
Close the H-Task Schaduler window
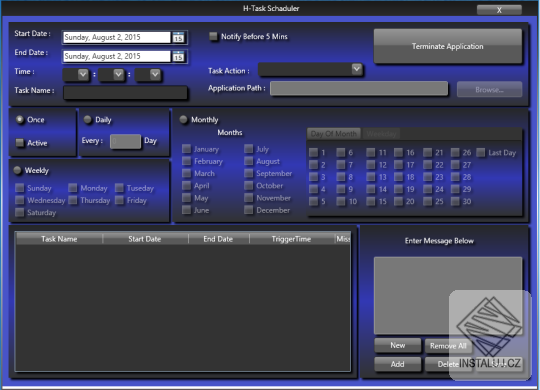(x=499, y=10)
